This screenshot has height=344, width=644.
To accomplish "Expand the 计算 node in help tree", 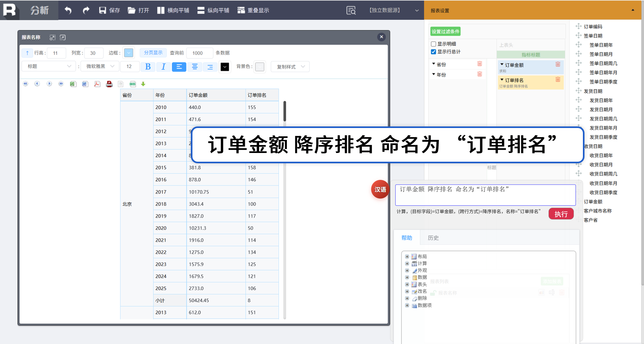I will coord(407,264).
